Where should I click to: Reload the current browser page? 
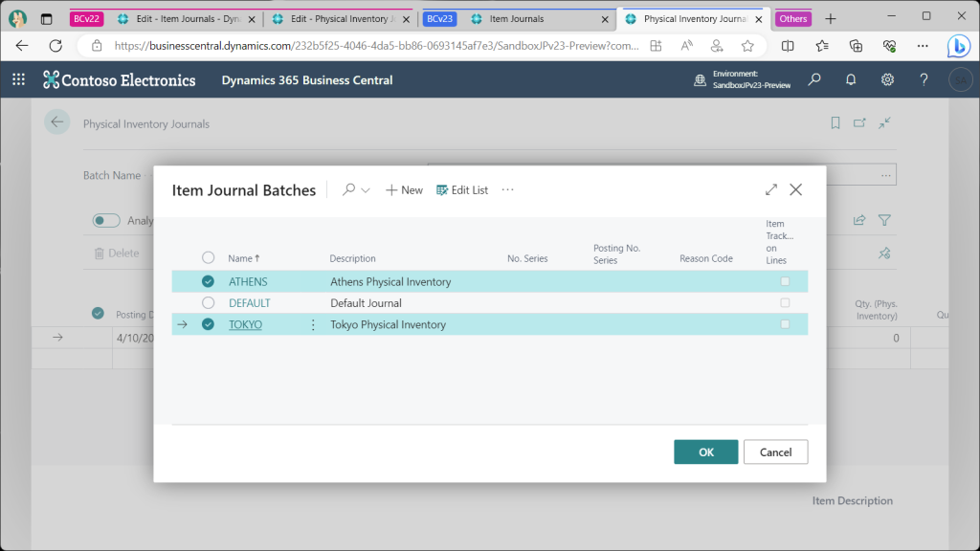pyautogui.click(x=56, y=46)
